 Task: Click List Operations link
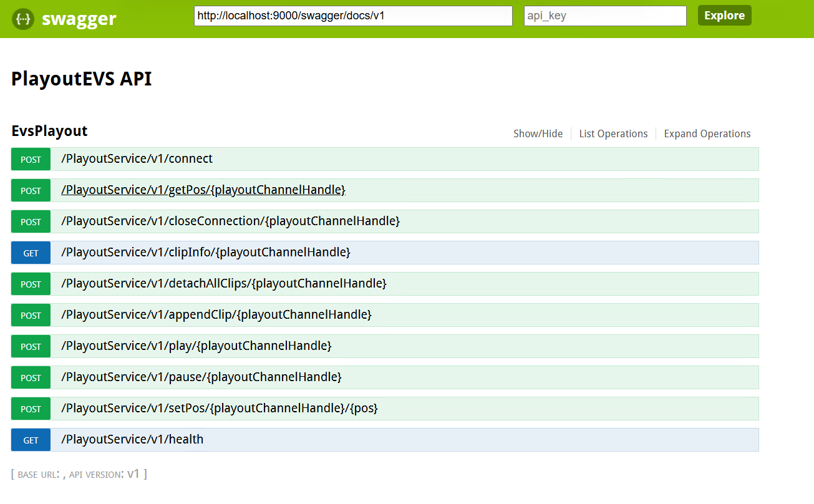(613, 133)
